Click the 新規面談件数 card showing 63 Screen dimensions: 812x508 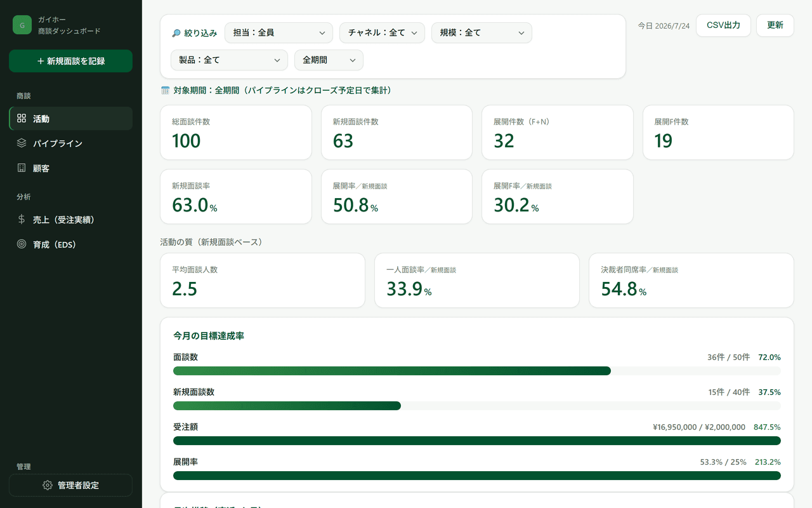click(x=396, y=132)
